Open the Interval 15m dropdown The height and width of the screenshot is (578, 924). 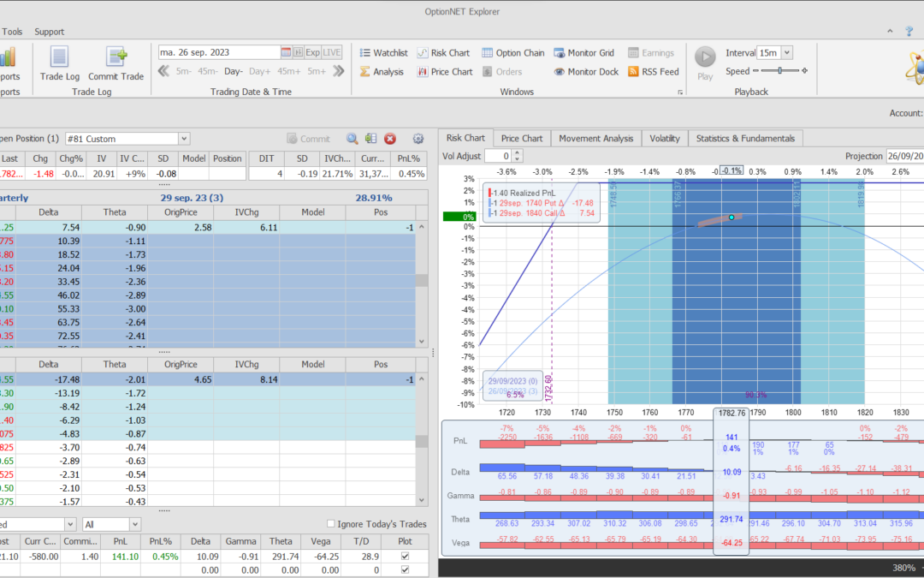pos(786,53)
